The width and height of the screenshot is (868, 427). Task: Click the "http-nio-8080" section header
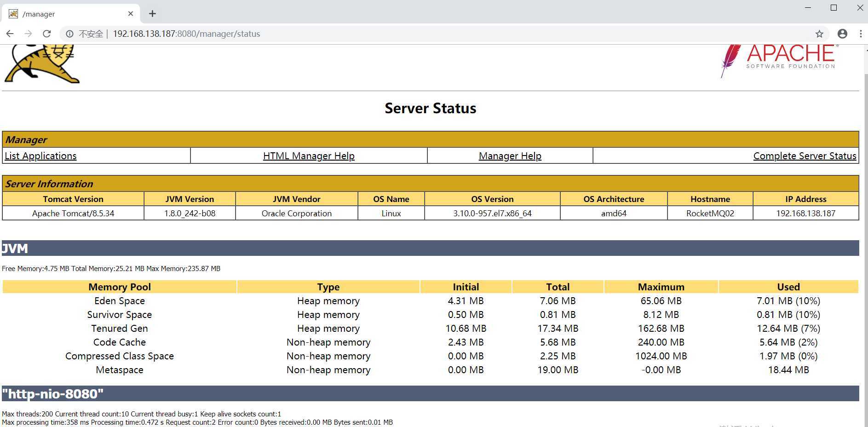point(431,393)
